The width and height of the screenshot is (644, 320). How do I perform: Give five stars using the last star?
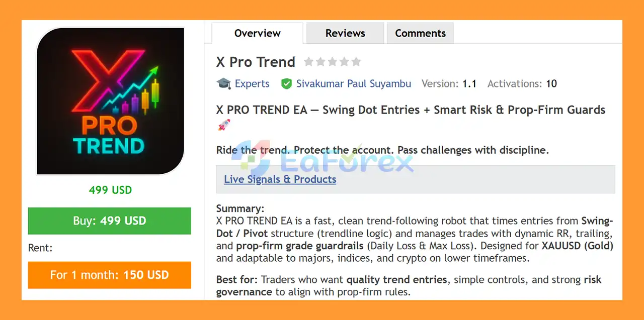pos(356,62)
